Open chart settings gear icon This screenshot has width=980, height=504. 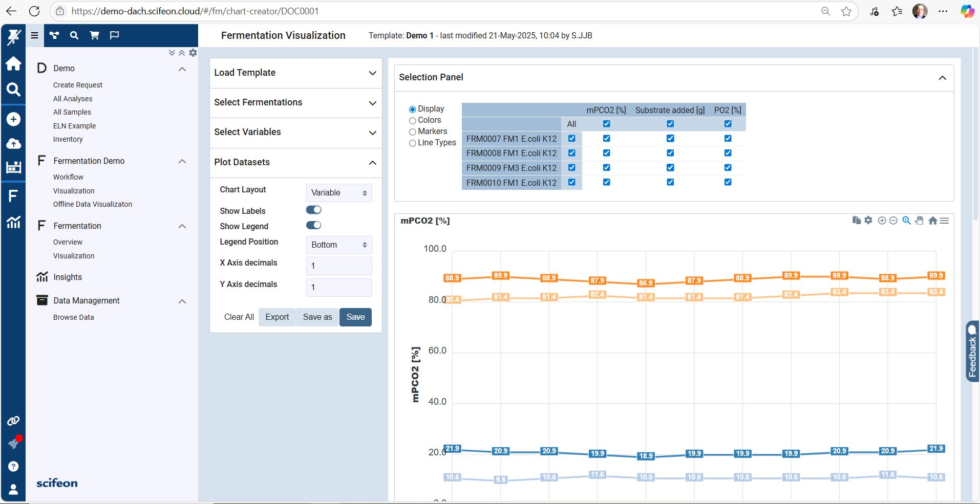868,220
